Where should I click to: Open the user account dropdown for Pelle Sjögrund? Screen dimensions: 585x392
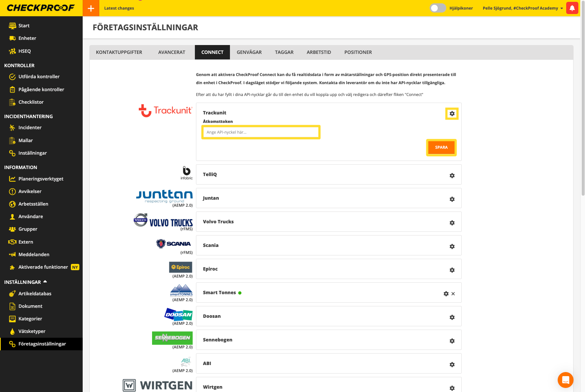pos(523,8)
